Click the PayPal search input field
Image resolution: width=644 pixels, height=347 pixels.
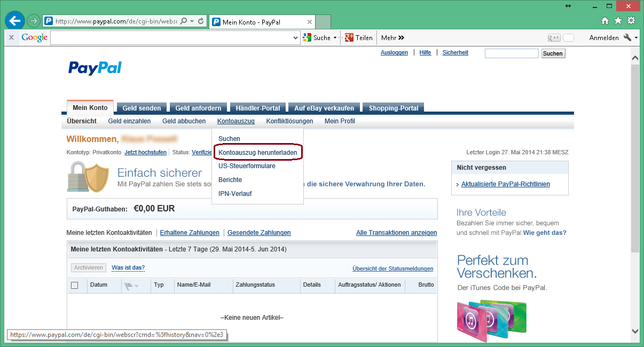511,53
